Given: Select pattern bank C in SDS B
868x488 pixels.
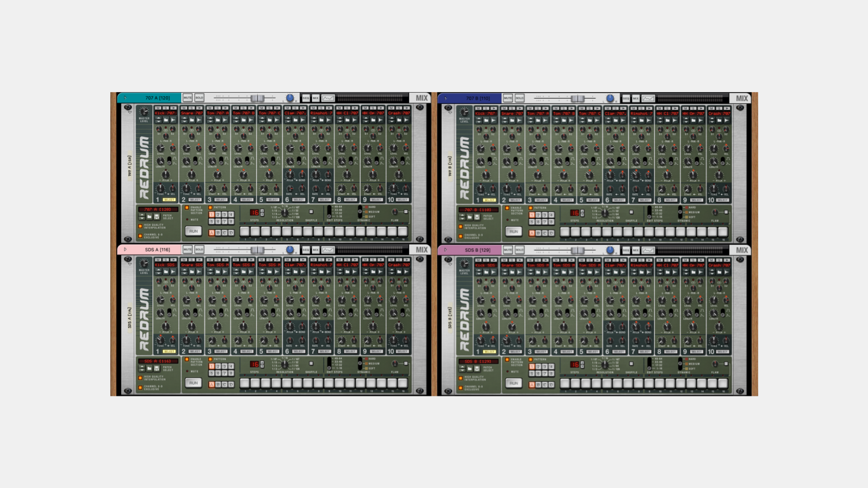Looking at the screenshot, I should click(545, 385).
